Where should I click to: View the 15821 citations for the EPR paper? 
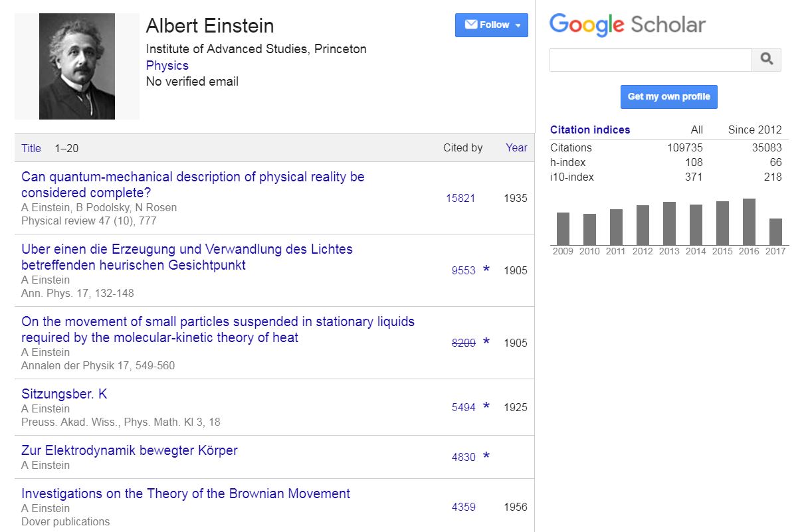460,198
